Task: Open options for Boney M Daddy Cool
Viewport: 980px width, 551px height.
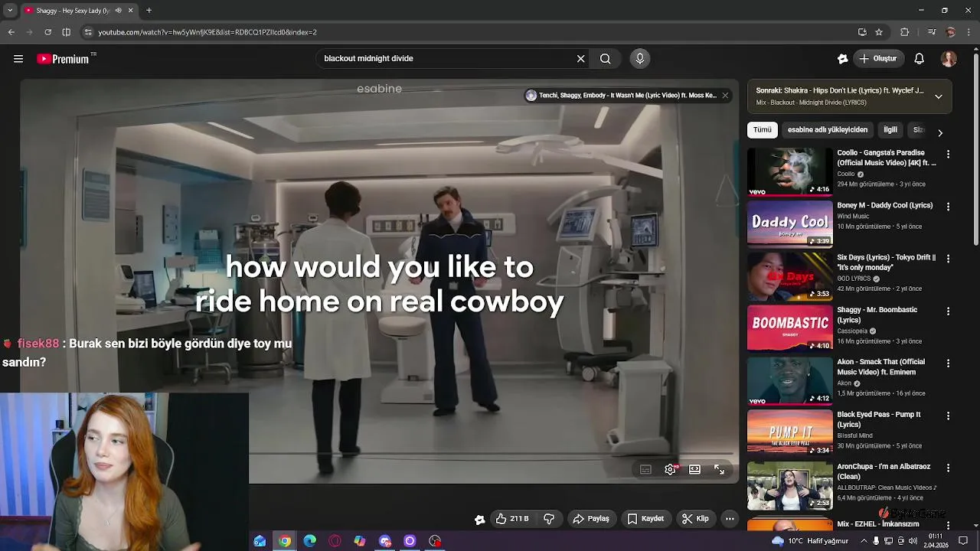Action: point(948,207)
